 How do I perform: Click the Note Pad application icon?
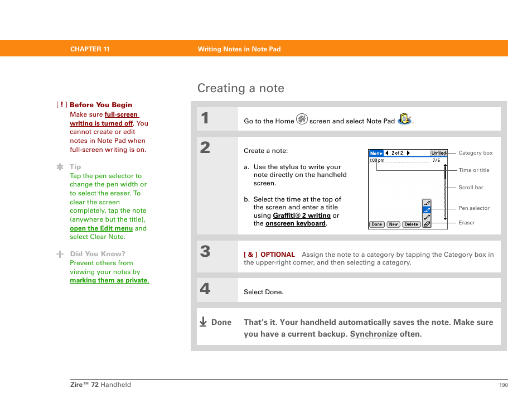pos(404,119)
